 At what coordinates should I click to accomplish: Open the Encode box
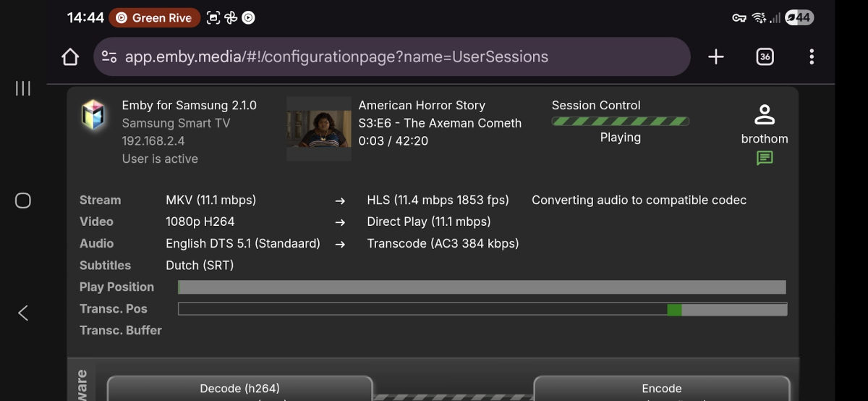point(662,389)
